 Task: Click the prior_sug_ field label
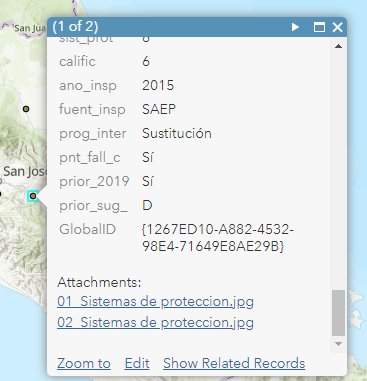click(93, 206)
